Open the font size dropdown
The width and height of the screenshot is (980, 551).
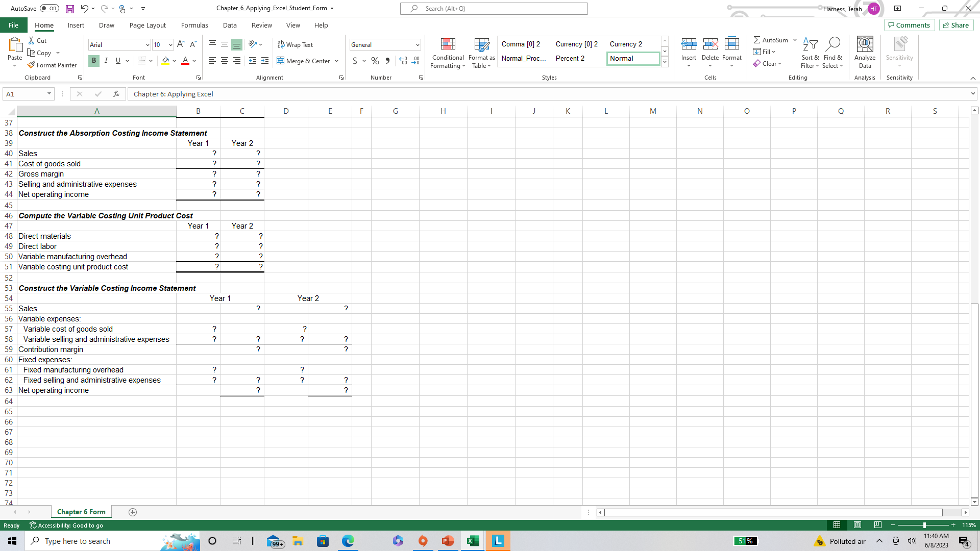169,44
